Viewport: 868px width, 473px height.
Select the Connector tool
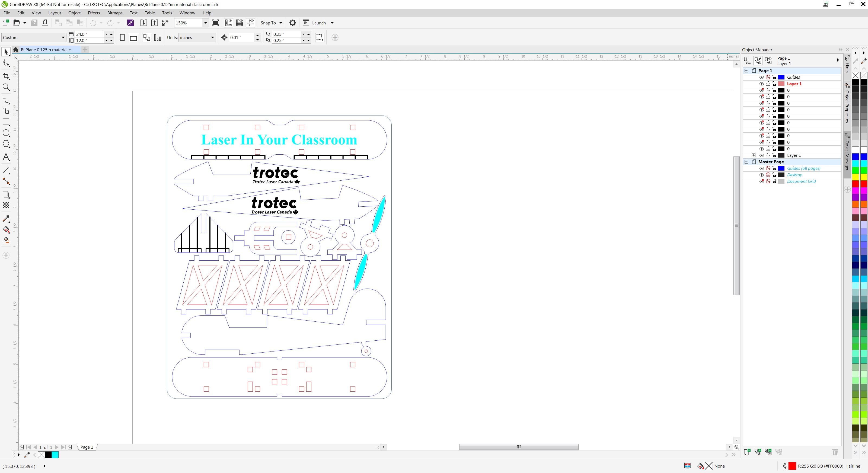click(6, 181)
